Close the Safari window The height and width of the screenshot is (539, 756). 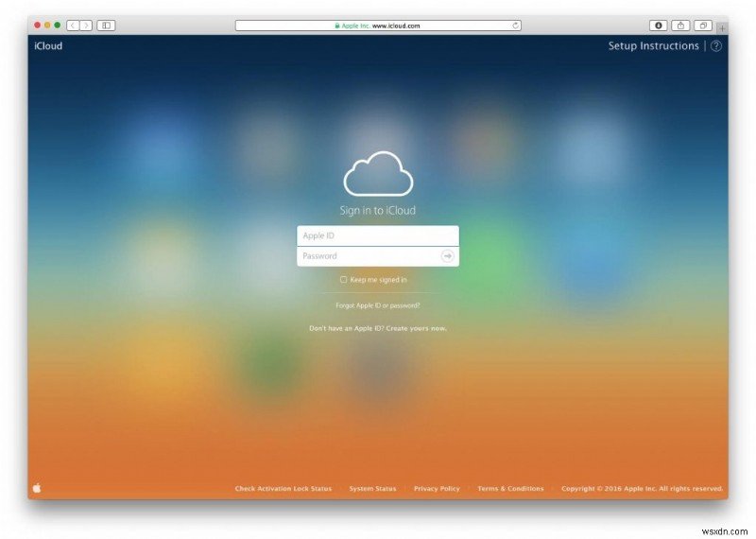(37, 26)
